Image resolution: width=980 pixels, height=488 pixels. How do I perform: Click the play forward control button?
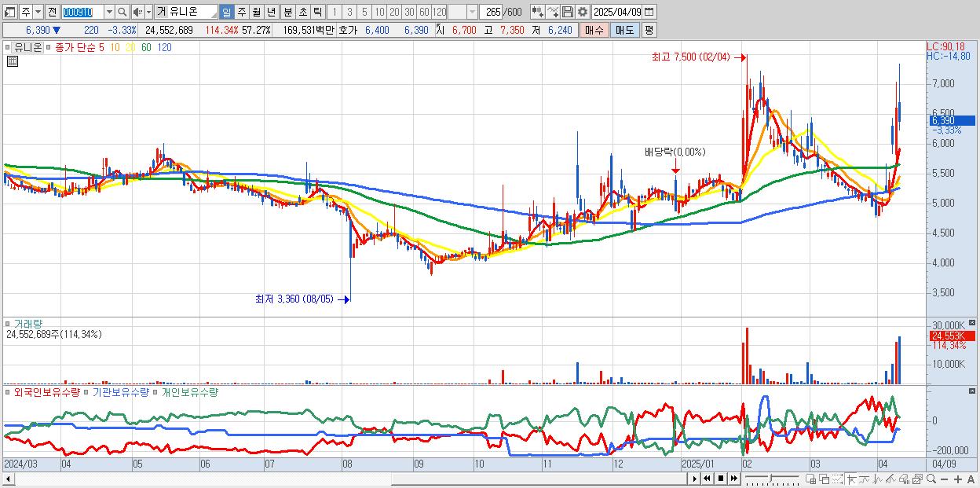click(695, 479)
